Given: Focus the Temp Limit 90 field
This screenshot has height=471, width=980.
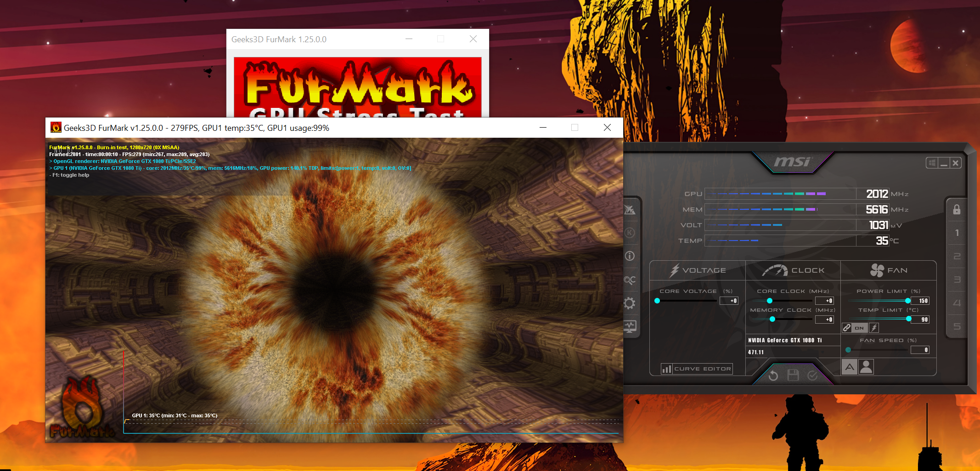Looking at the screenshot, I should [x=920, y=320].
